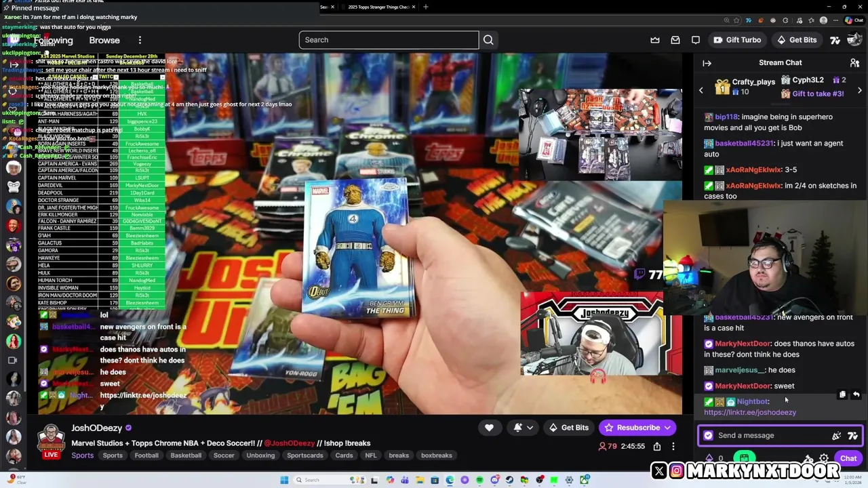This screenshot has height=488, width=868.
Task: Collapse the Stream Chat panel
Action: (x=707, y=63)
